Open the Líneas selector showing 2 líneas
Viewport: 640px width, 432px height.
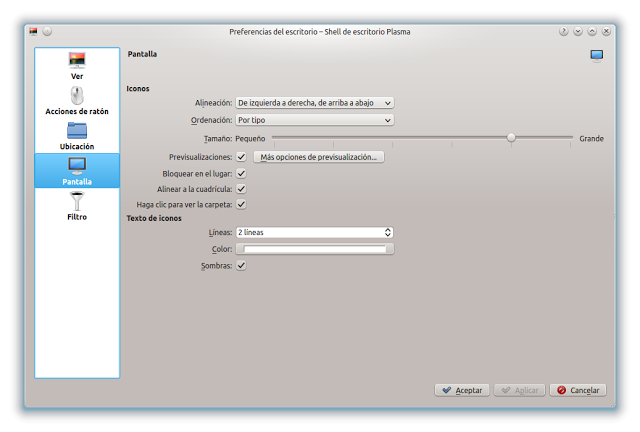[x=314, y=232]
